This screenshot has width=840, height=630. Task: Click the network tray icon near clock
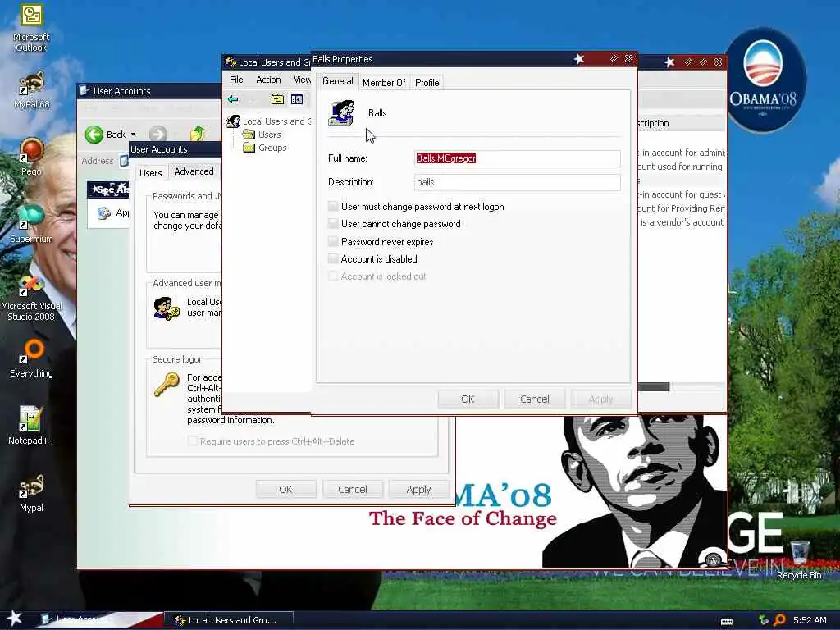764,620
